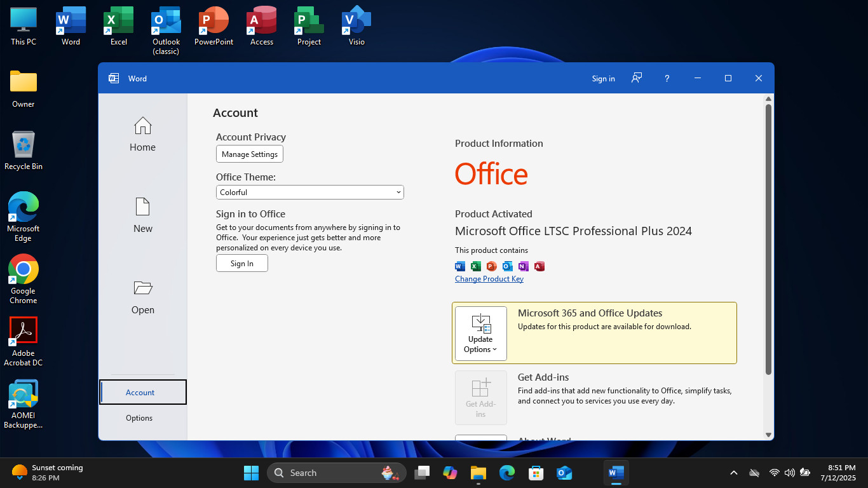Click the Account page scroll up arrow
Image resolution: width=868 pixels, height=488 pixels.
click(x=768, y=98)
